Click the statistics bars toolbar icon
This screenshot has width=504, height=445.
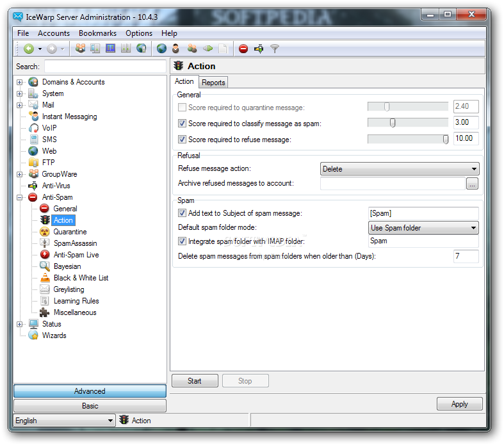click(126, 49)
